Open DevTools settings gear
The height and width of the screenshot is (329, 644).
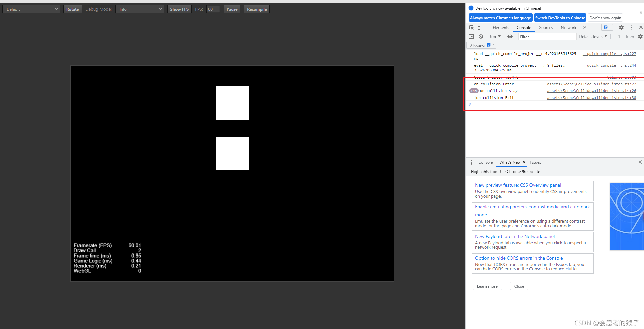coord(621,27)
